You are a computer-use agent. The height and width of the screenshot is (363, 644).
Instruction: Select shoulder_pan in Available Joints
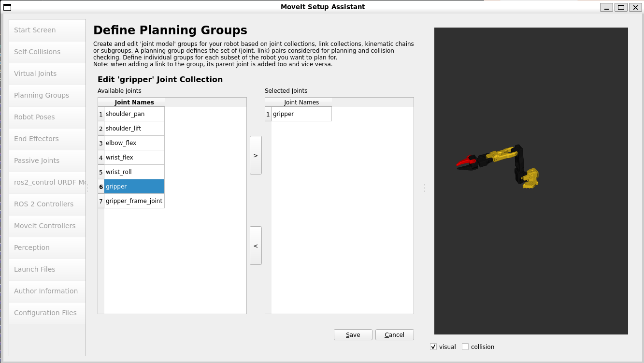pos(134,114)
